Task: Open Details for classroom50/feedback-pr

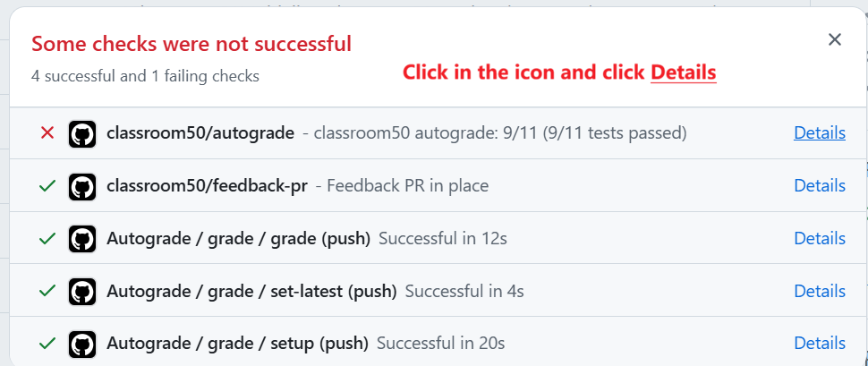Action: pyautogui.click(x=820, y=185)
